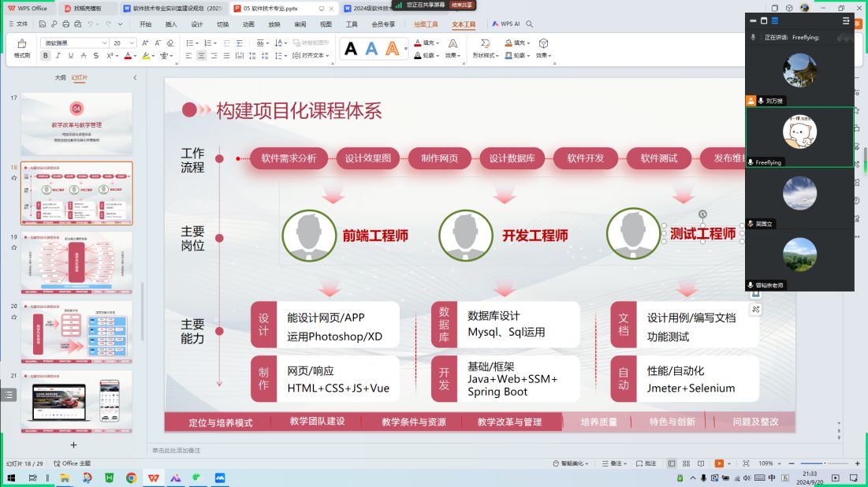Toggle normal view button in status bar
Image resolution: width=868 pixels, height=487 pixels.
point(672,463)
